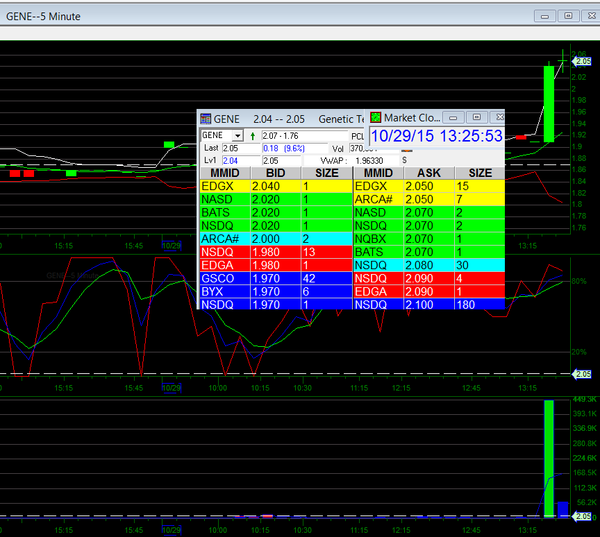The image size is (600, 537).
Task: Click the market clock date-time display
Action: click(x=436, y=136)
